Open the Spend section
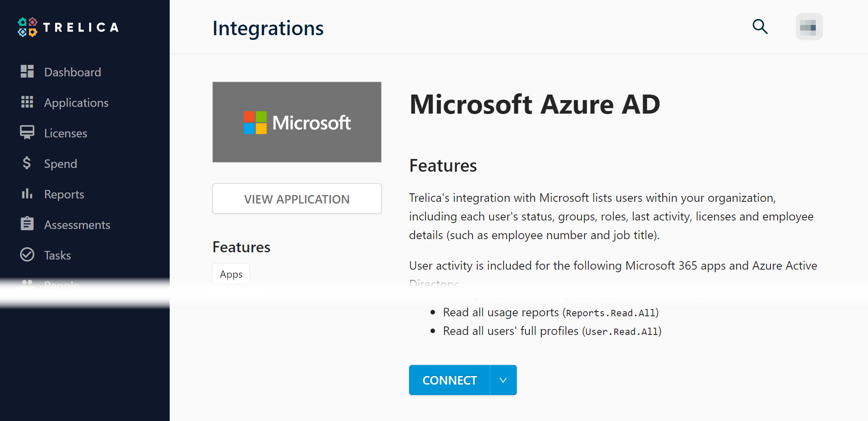 (x=61, y=164)
